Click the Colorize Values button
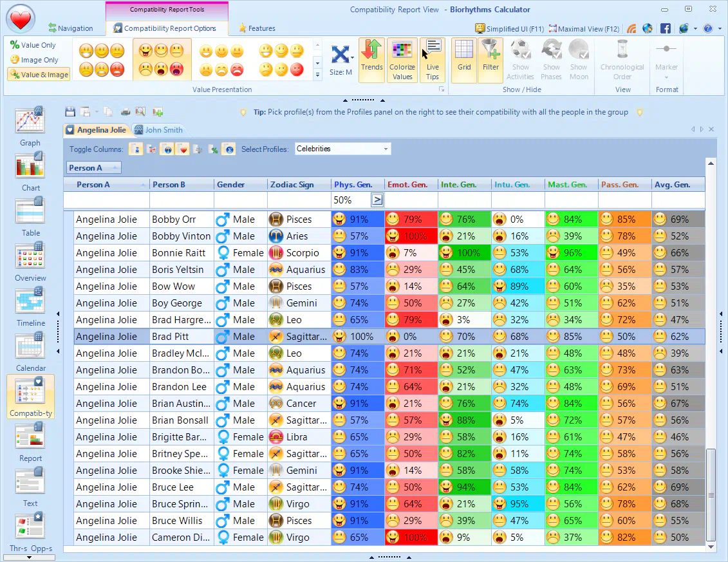The height and width of the screenshot is (562, 728). pos(402,60)
